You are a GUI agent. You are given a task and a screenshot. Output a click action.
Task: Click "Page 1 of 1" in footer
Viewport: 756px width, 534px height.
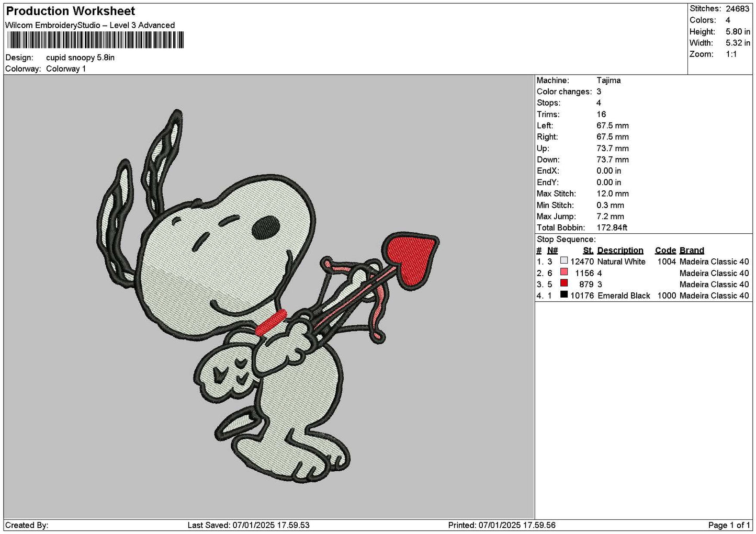coord(729,525)
